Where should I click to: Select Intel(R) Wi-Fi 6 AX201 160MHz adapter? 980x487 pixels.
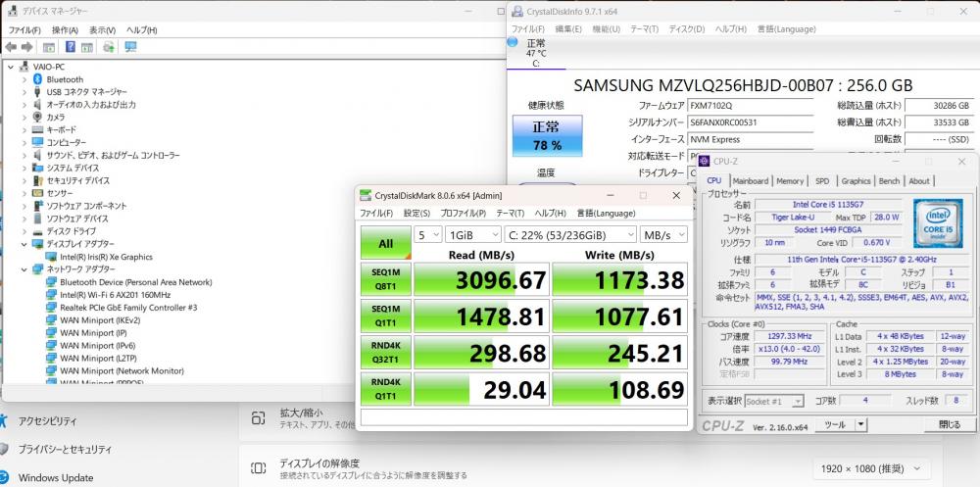pyautogui.click(x=115, y=294)
